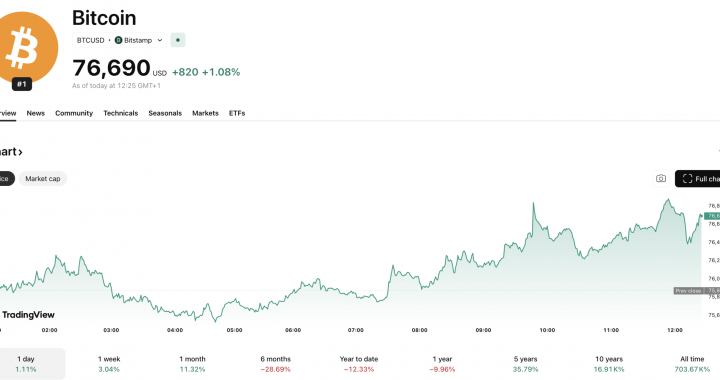
Task: Select the Year to date range
Action: click(359, 364)
